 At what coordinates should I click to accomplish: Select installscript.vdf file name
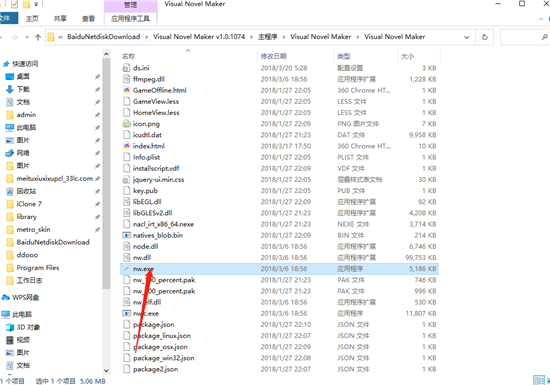click(x=156, y=168)
